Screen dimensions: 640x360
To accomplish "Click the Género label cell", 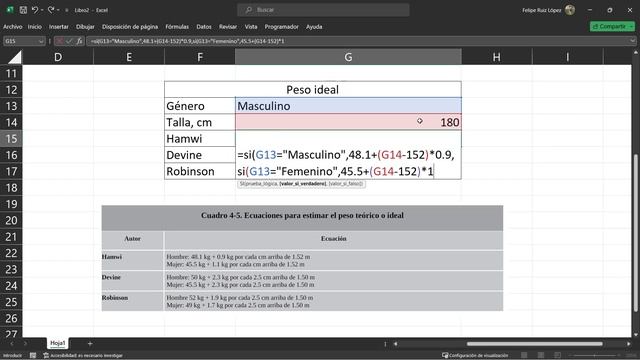I will click(200, 106).
